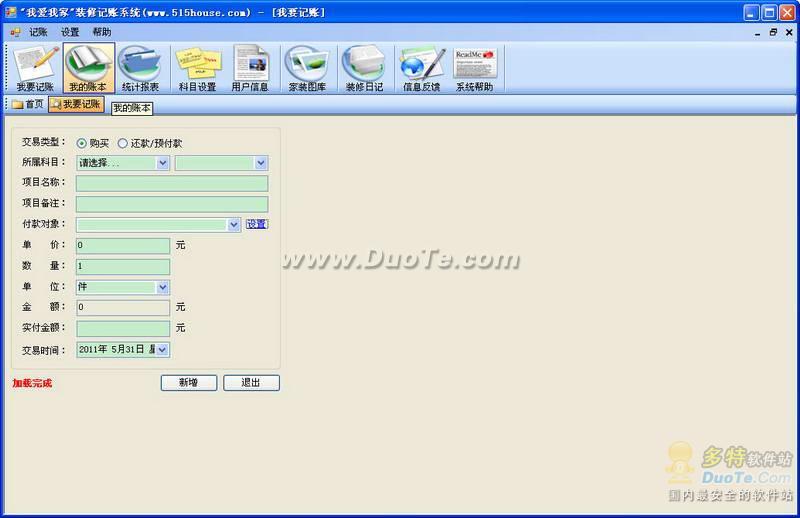Open the 装修日记 toolbar icon
This screenshot has width=800, height=518.
pos(364,68)
